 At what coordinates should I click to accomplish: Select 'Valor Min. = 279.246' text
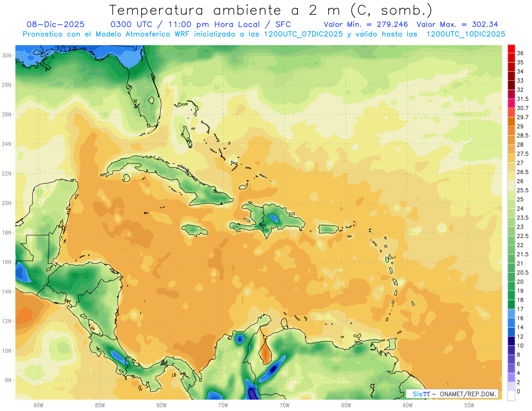[x=366, y=24]
